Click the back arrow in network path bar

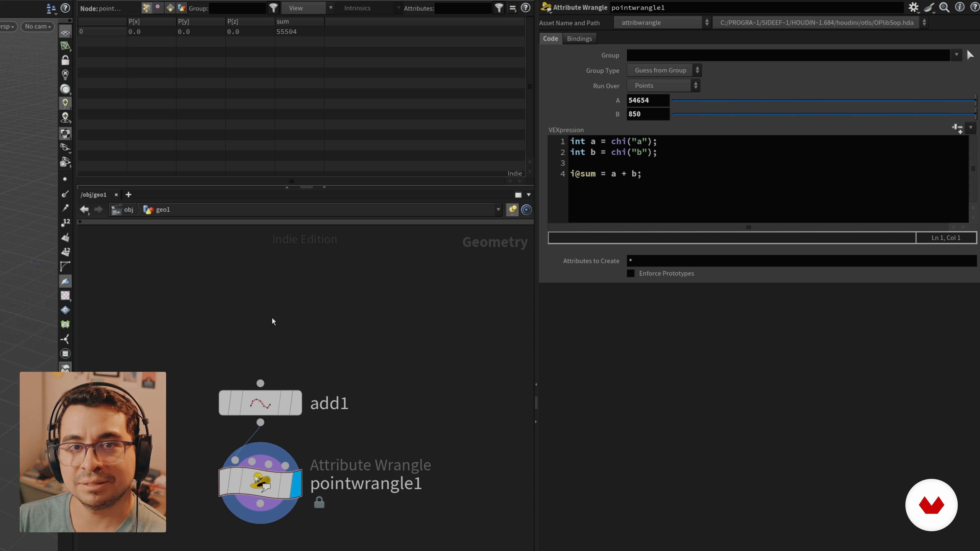point(84,209)
